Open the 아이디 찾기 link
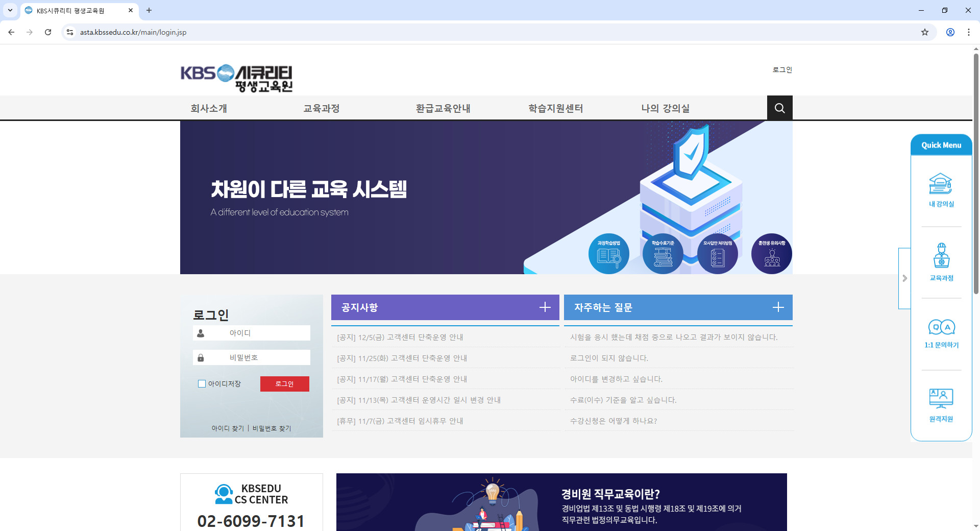Image resolution: width=980 pixels, height=531 pixels. pyautogui.click(x=228, y=428)
